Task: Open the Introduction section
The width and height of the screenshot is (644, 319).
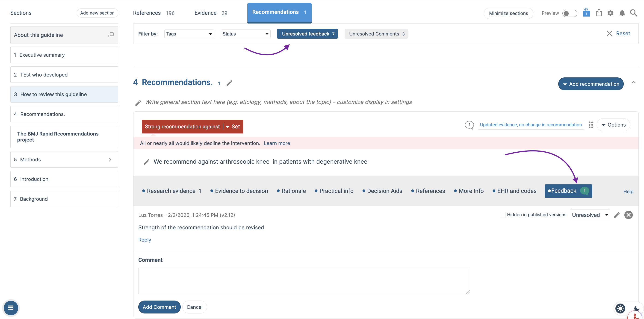Action: [x=64, y=179]
